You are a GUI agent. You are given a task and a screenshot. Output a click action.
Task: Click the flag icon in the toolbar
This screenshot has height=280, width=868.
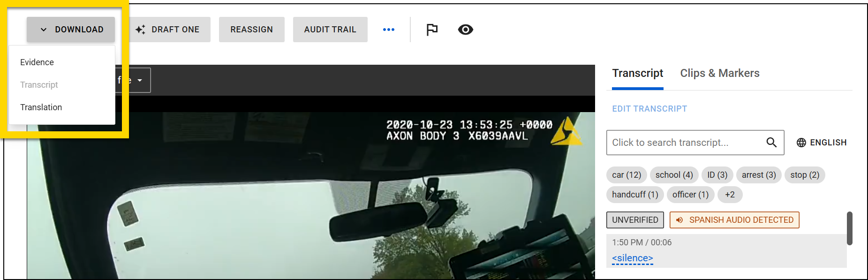pos(431,30)
